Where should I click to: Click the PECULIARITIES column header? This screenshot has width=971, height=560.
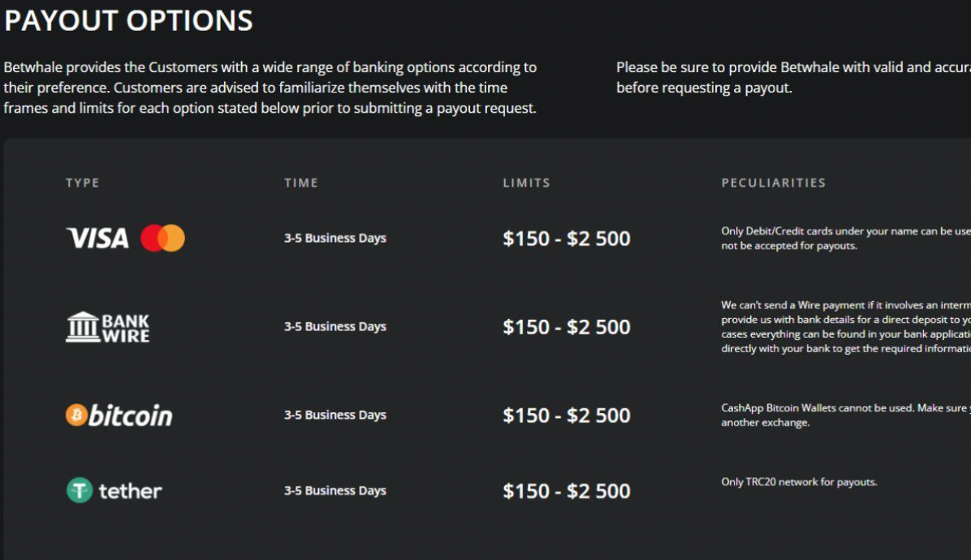(774, 183)
